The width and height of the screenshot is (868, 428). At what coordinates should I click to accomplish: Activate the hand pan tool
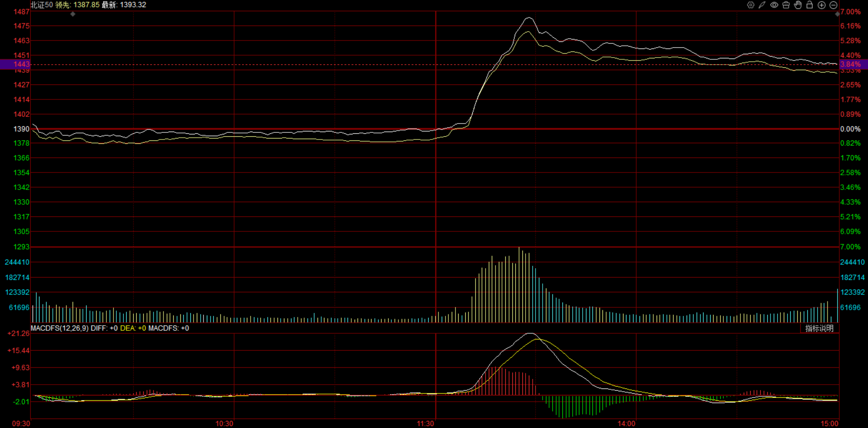pos(798,5)
